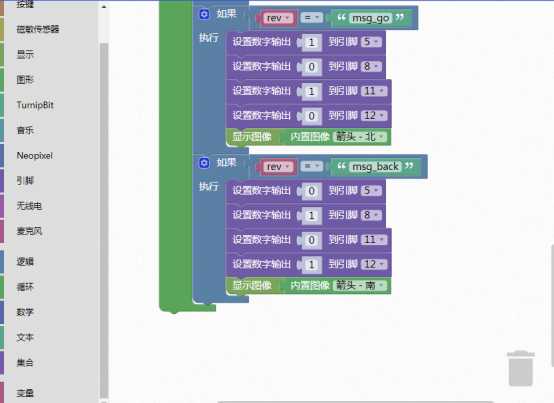Edit the value 0 for pin 11 in the msg_back block

click(x=311, y=240)
